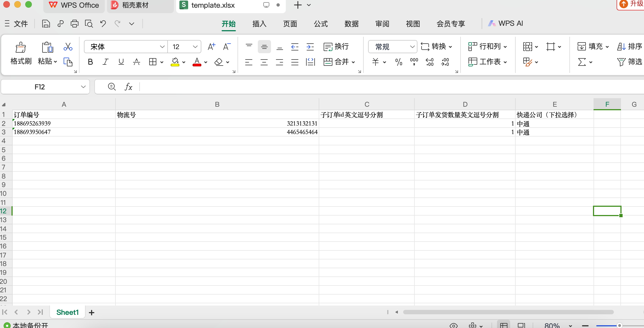Select the Sheet1 worksheet tab
The image size is (644, 328).
point(67,312)
